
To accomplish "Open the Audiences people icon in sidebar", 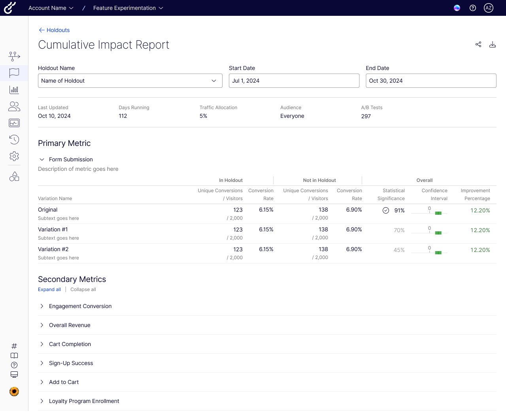I will tap(14, 106).
